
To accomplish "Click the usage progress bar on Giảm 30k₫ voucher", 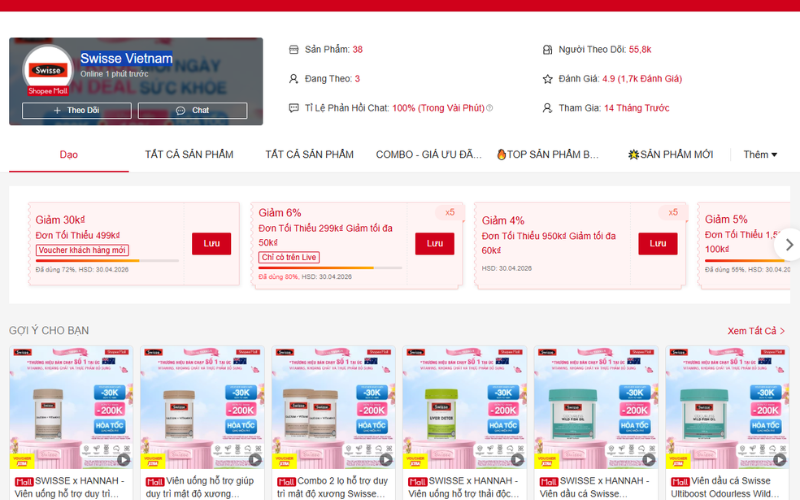I will pyautogui.click(x=107, y=261).
